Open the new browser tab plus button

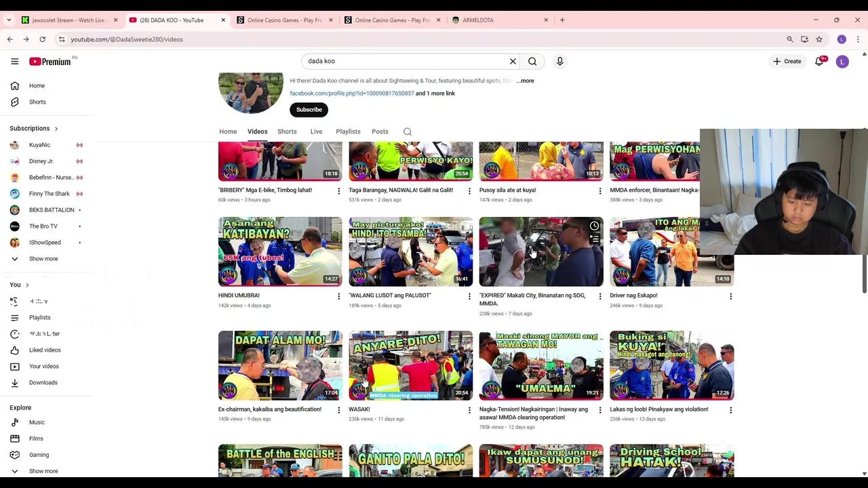click(x=562, y=20)
